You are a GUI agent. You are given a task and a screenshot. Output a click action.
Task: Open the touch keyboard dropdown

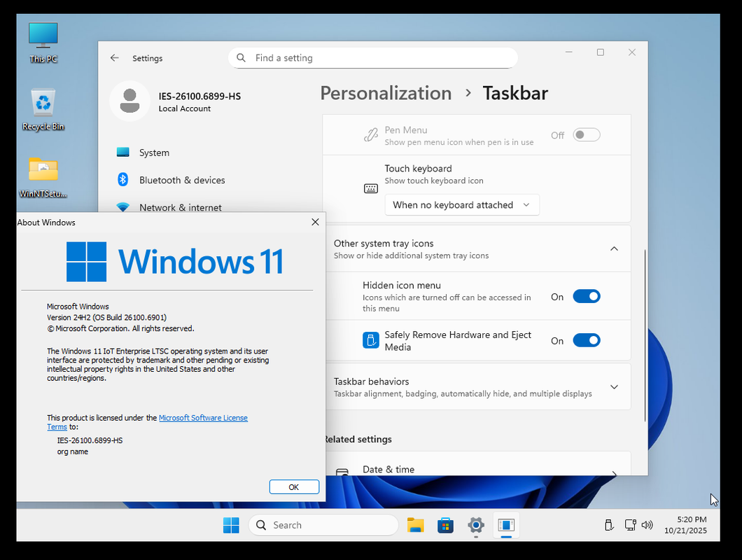(x=462, y=205)
